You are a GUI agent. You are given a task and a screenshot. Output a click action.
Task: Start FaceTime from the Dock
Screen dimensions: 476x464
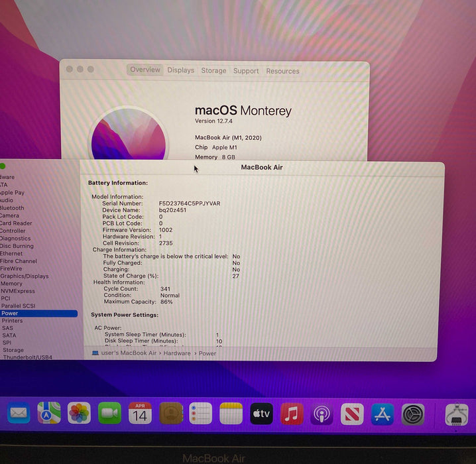point(109,413)
